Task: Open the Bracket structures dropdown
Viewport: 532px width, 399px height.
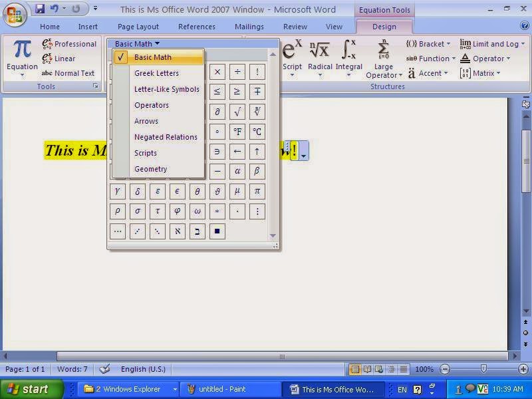Action: [428, 44]
